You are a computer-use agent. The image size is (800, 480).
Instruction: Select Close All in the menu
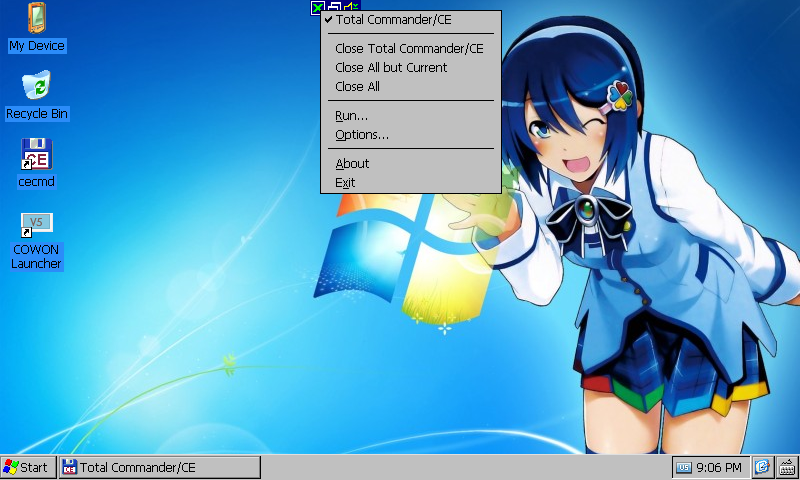[x=411, y=86]
